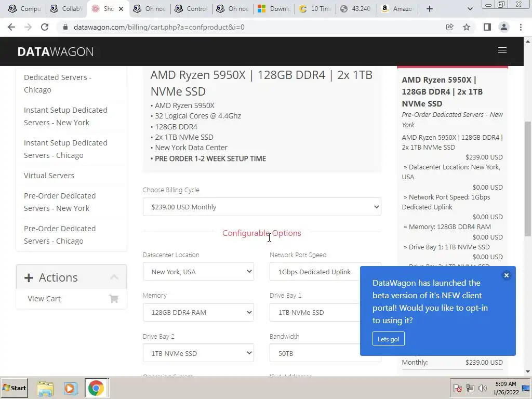Click the address bar URL
The height and width of the screenshot is (399, 532).
(x=159, y=27)
